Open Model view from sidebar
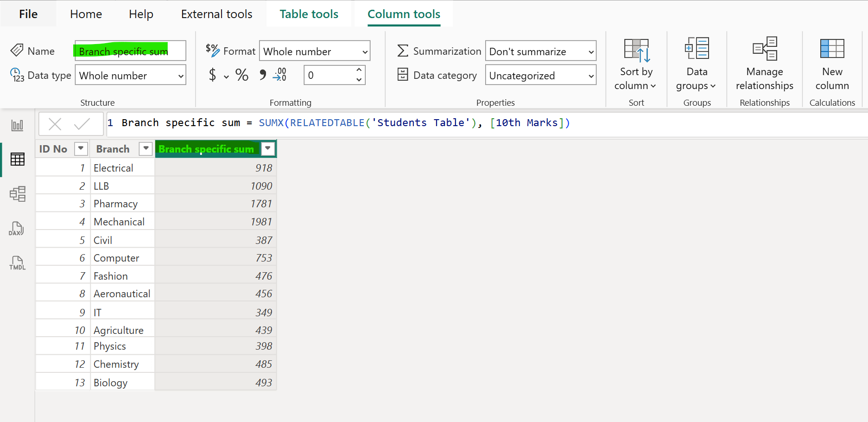This screenshot has height=422, width=868. [17, 194]
